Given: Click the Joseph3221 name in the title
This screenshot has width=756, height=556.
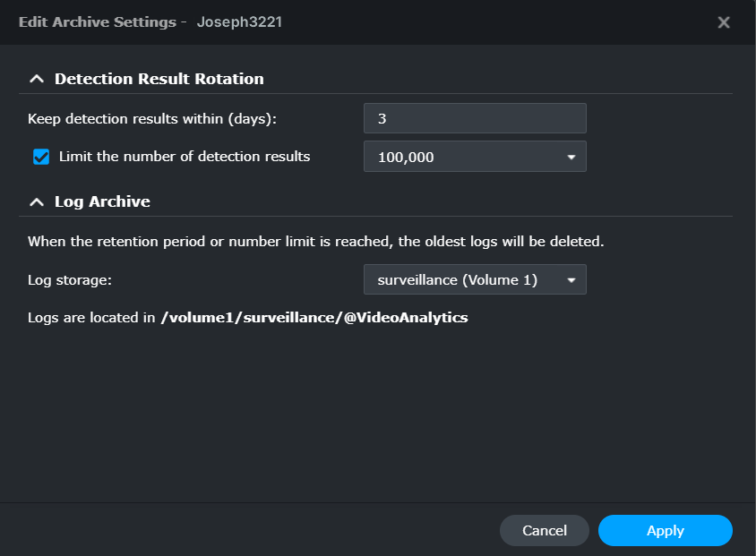Looking at the screenshot, I should [239, 22].
